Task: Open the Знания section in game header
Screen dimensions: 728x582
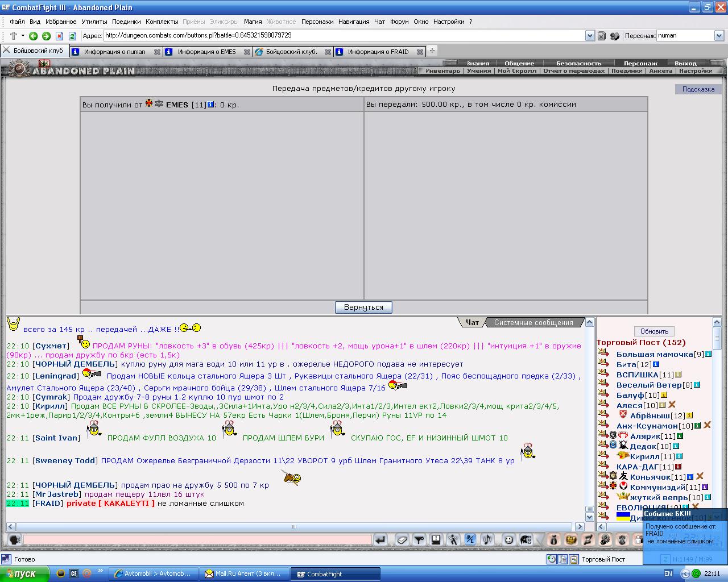Action: [x=478, y=63]
